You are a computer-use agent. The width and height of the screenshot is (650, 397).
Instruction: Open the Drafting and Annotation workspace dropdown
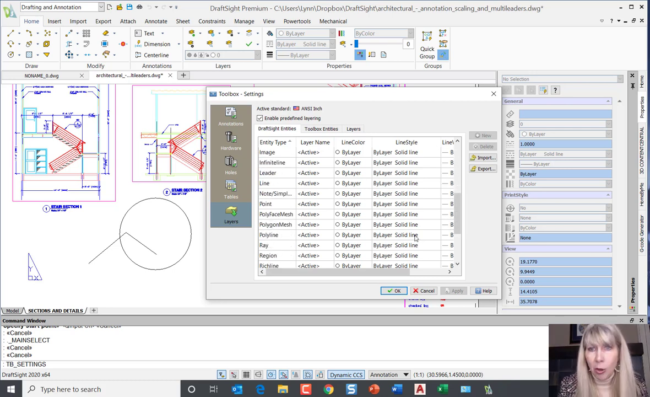pyautogui.click(x=62, y=7)
